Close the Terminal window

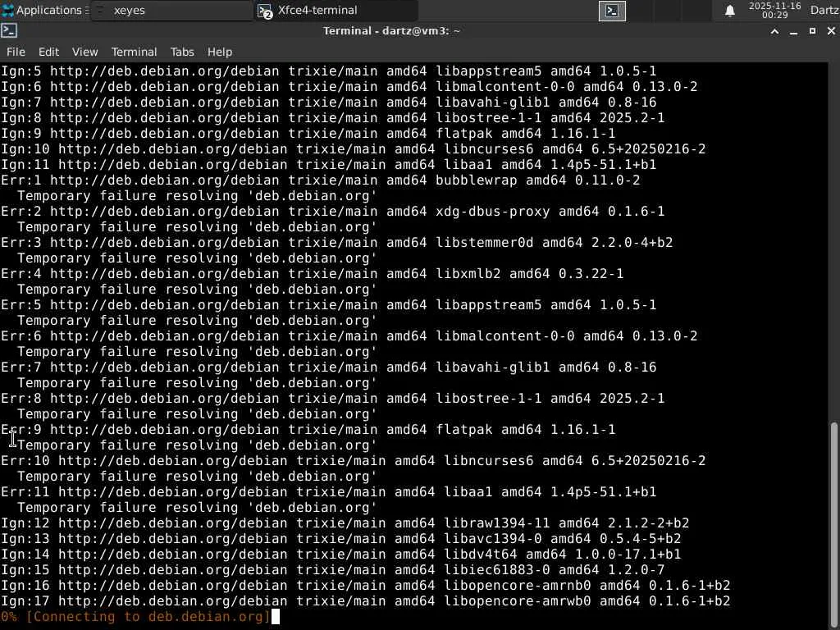click(831, 32)
